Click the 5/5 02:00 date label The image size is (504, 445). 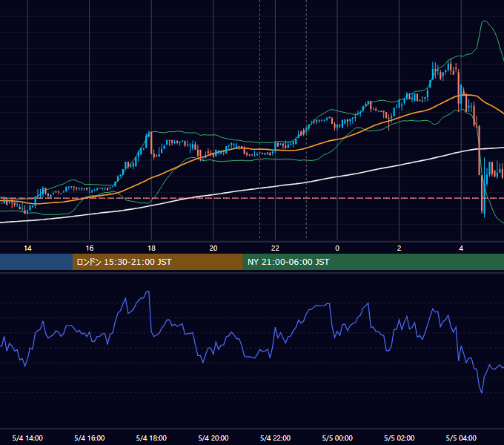pos(399,438)
